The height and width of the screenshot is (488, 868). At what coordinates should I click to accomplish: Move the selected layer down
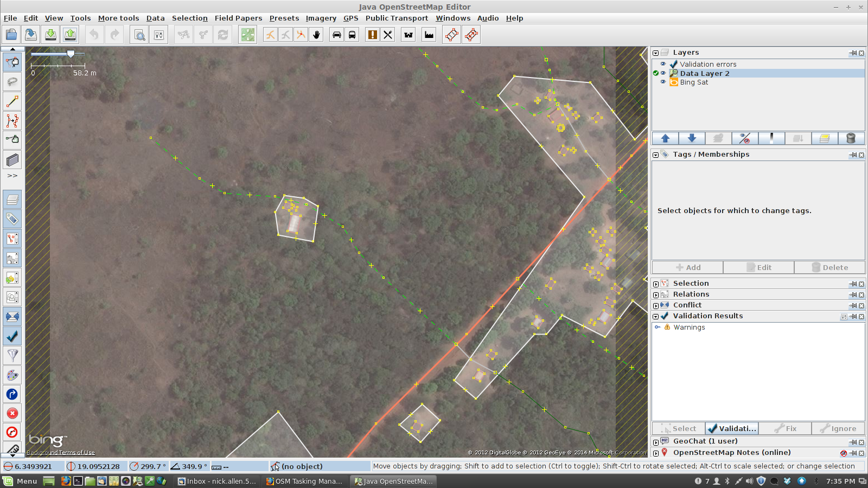tap(692, 138)
